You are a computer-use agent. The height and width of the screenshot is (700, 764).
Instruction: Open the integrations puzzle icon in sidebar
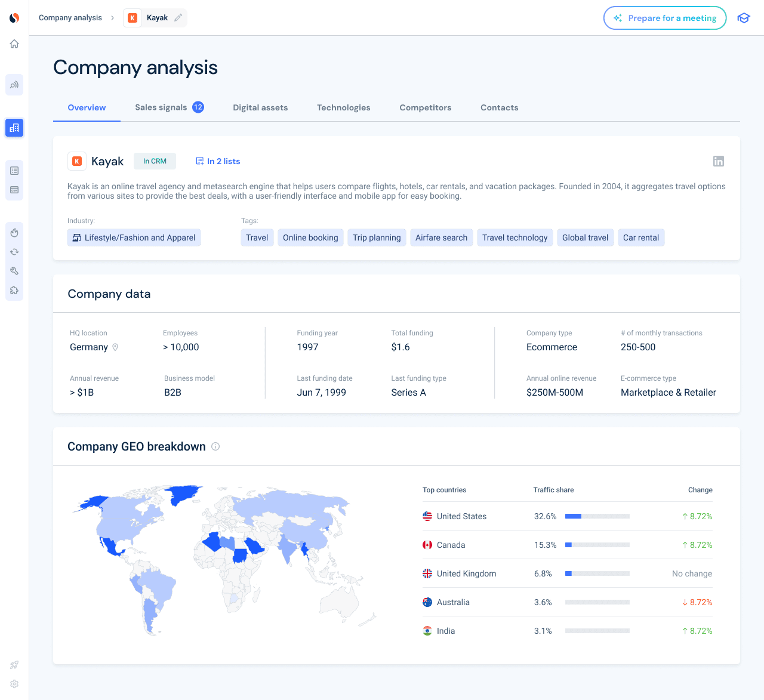pos(14,290)
